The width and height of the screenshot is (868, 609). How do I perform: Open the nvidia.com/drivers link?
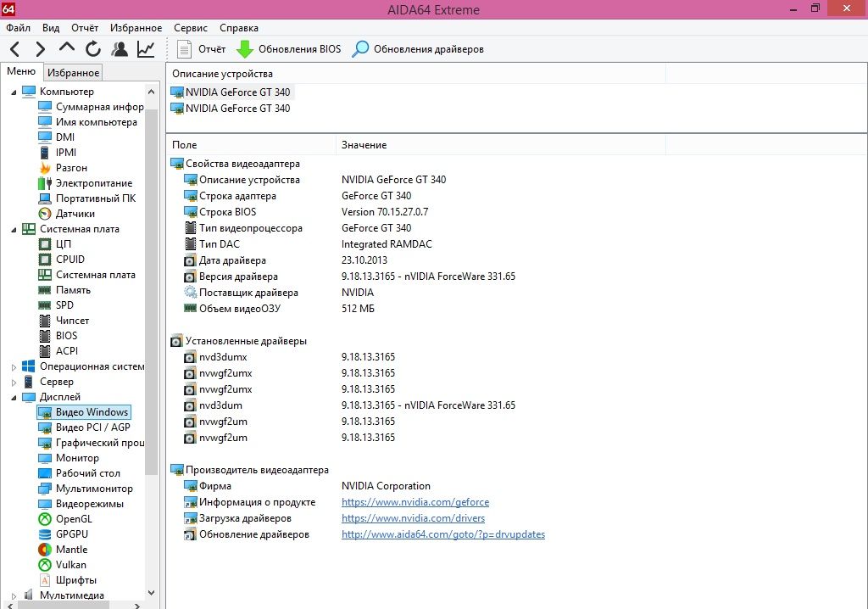coord(413,518)
